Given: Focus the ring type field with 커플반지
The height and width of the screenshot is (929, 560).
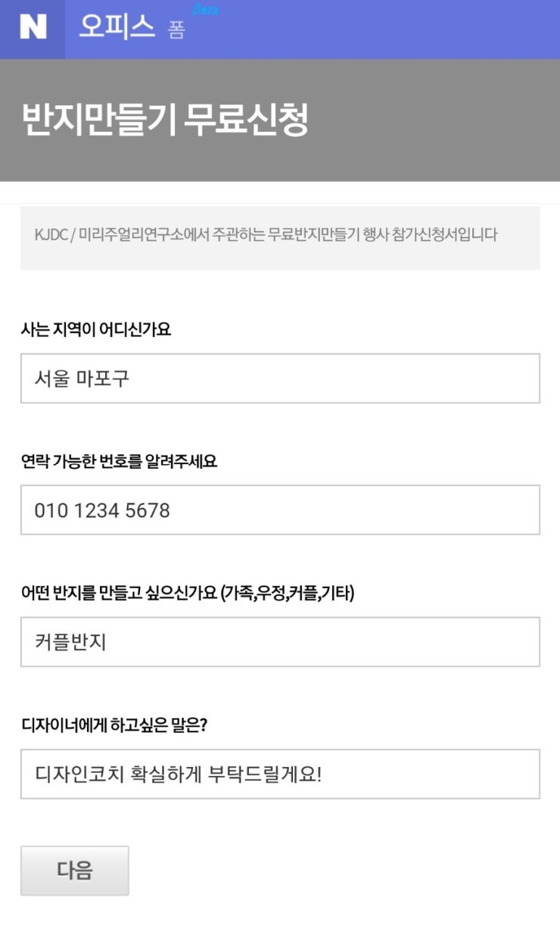Looking at the screenshot, I should click(x=280, y=642).
